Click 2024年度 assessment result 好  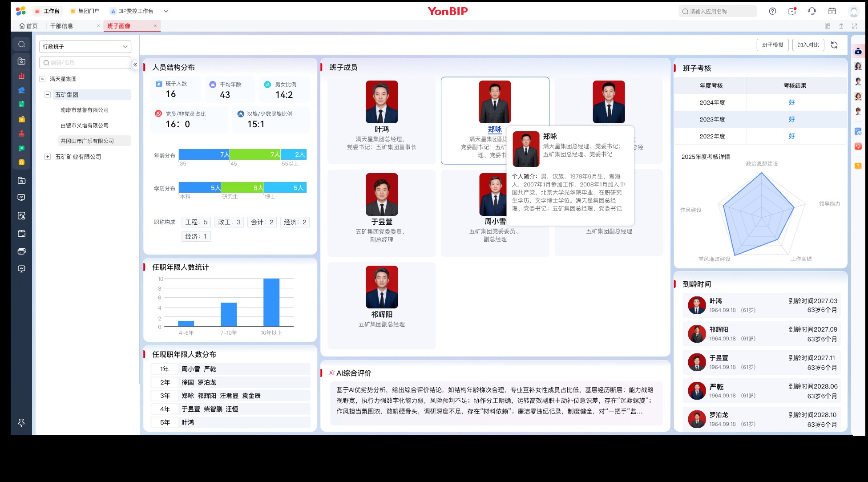pos(791,102)
